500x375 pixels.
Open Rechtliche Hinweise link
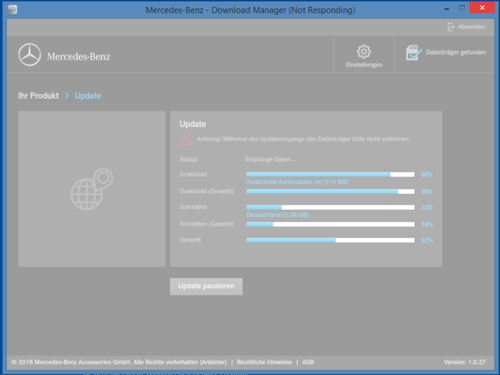click(264, 362)
